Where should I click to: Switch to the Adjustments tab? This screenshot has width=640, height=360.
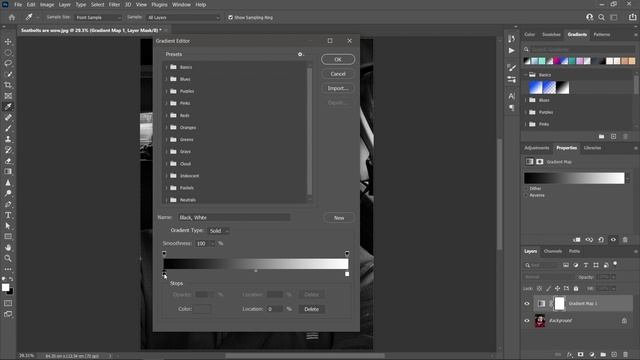click(536, 148)
